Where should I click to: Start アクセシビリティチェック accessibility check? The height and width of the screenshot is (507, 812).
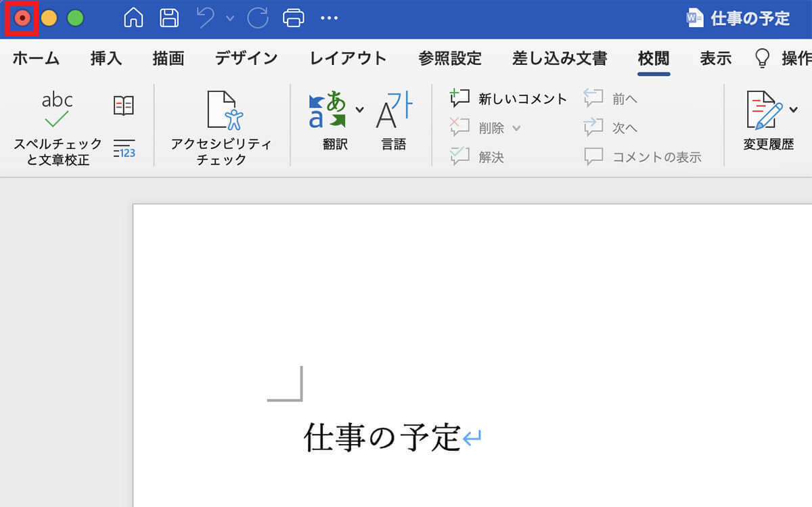(221, 129)
